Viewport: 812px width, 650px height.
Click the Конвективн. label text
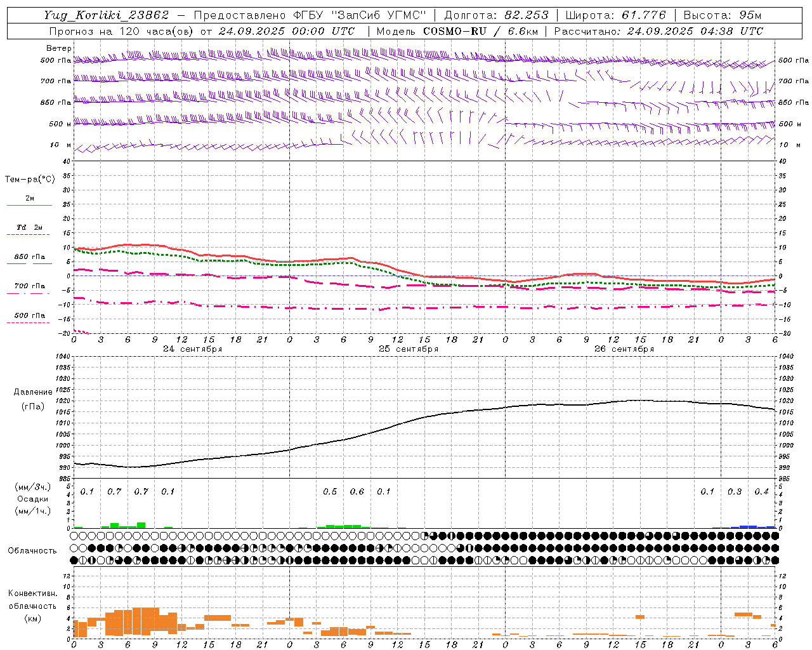[33, 594]
